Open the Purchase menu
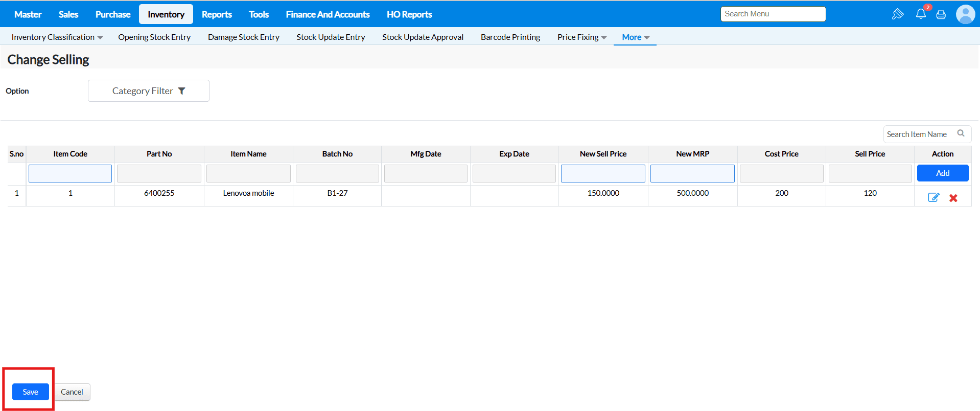 tap(113, 14)
